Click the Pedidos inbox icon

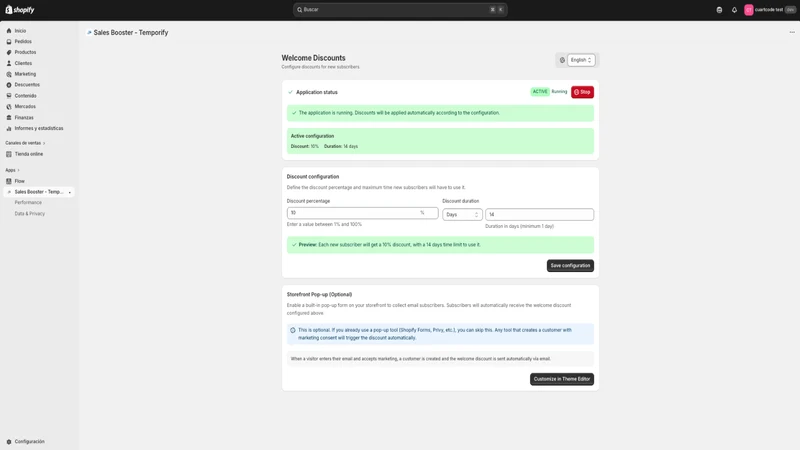9,41
